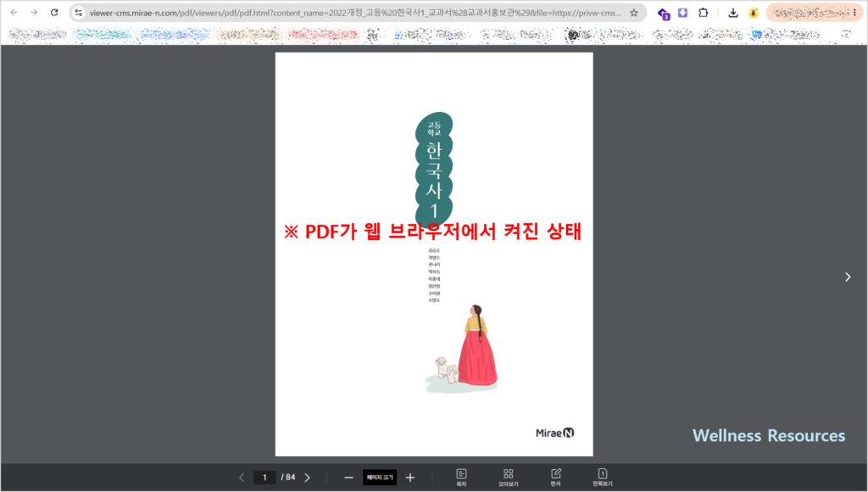Open the 목차 table of contents

[461, 477]
